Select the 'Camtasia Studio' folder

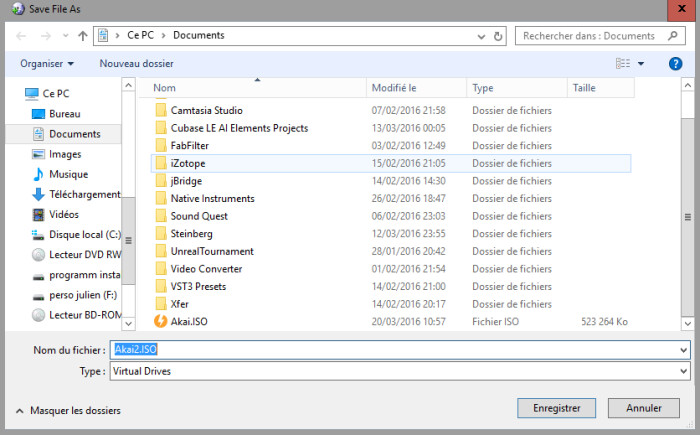pos(207,110)
